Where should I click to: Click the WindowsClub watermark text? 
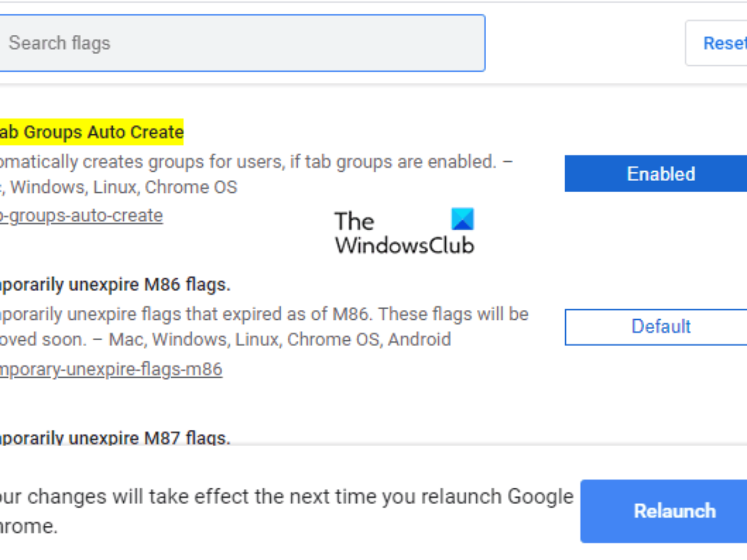tap(405, 245)
